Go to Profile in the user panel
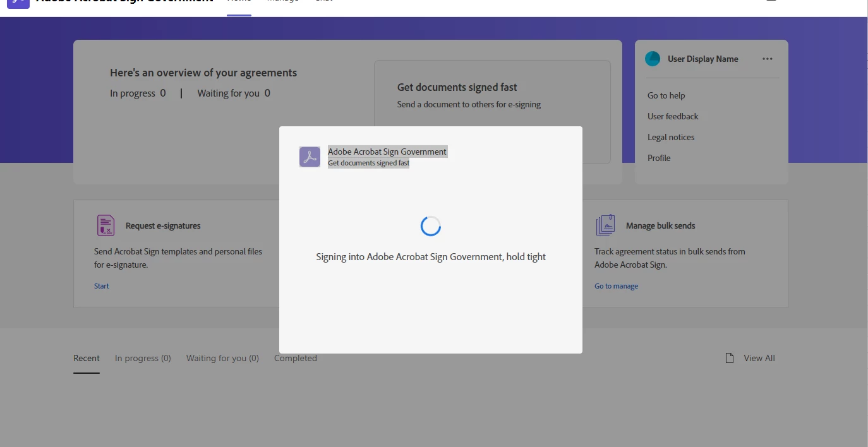This screenshot has width=868, height=447. (x=659, y=158)
